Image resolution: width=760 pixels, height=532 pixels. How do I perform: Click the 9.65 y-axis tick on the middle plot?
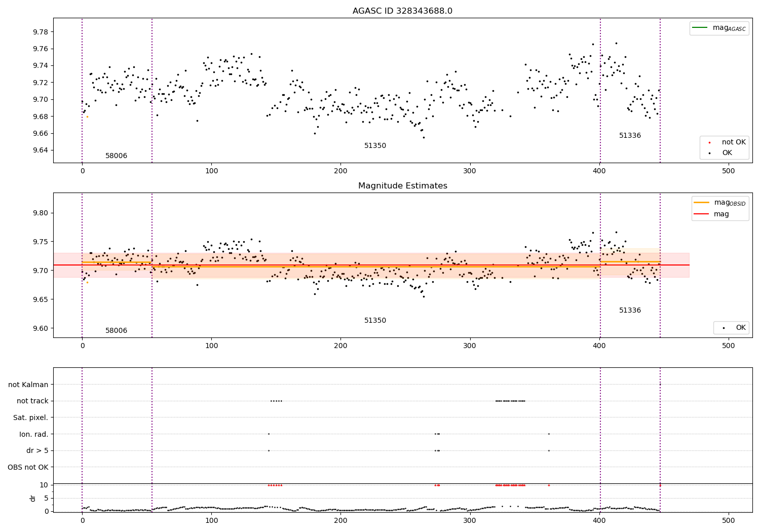coord(40,300)
